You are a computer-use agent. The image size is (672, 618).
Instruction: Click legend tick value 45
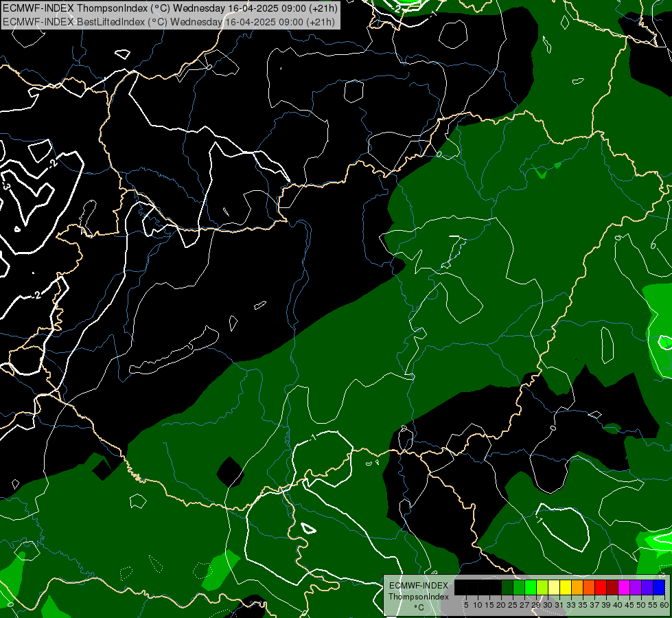pyautogui.click(x=629, y=605)
